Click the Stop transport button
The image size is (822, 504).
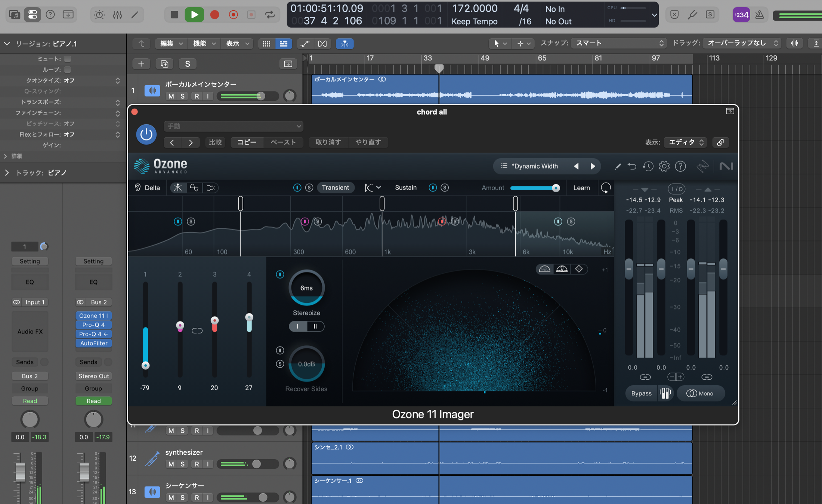coord(174,15)
